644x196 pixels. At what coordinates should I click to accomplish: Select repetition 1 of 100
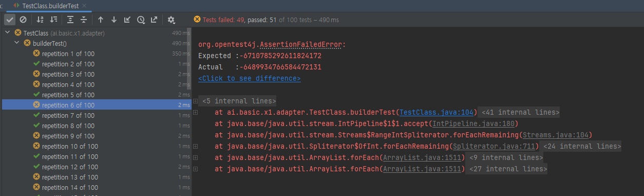(68, 54)
